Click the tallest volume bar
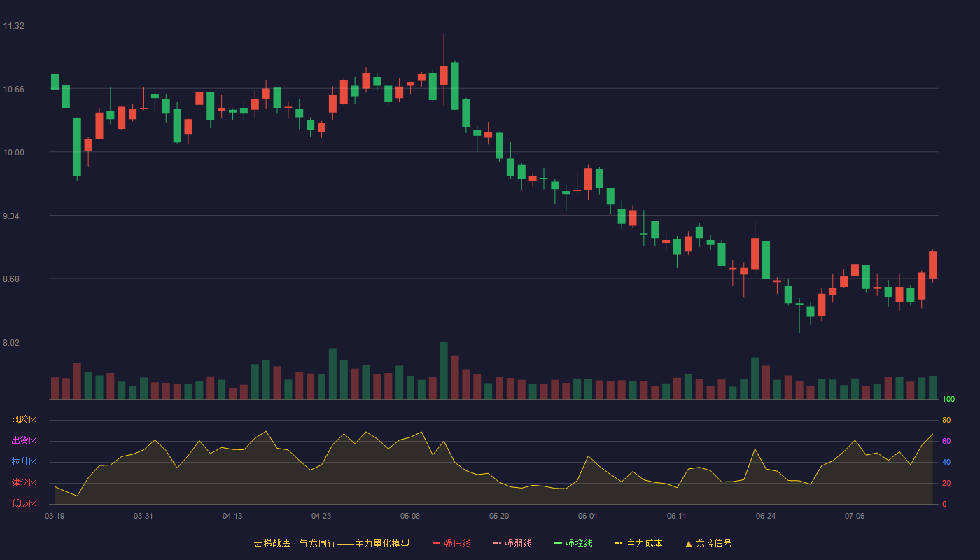The width and height of the screenshot is (980, 560). (x=444, y=370)
